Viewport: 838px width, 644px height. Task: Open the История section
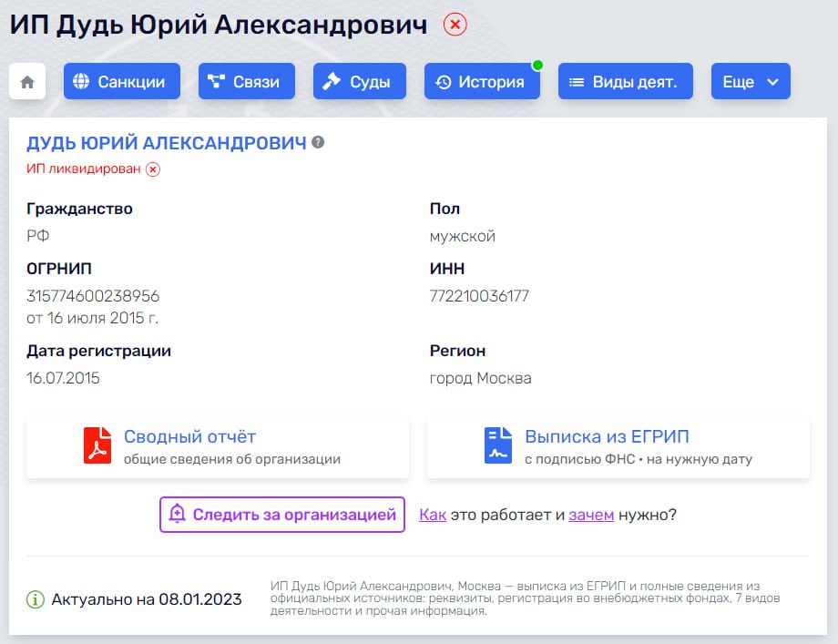point(482,81)
